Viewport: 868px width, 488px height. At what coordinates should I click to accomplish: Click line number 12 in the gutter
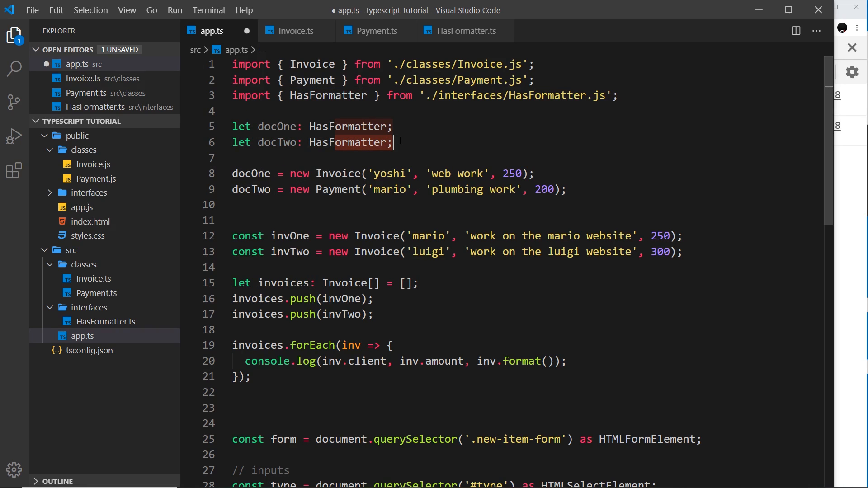pos(208,236)
